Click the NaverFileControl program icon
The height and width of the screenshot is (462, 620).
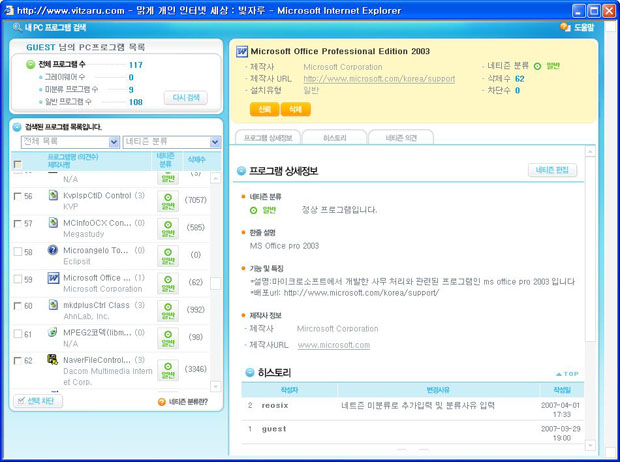point(53,360)
